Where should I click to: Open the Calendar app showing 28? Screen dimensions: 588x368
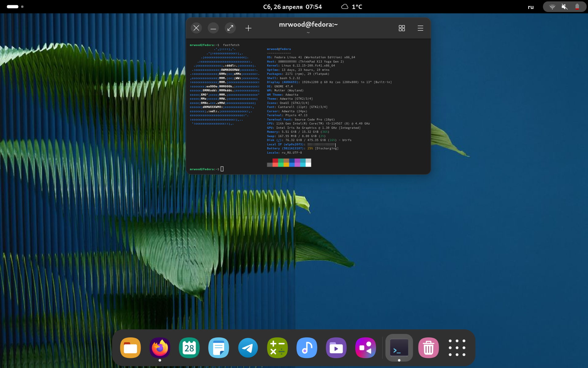click(189, 348)
